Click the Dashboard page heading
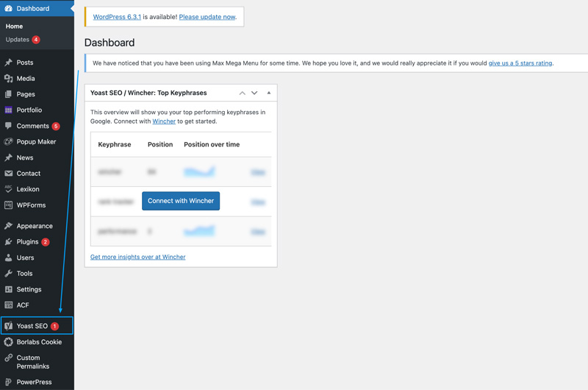 point(110,43)
